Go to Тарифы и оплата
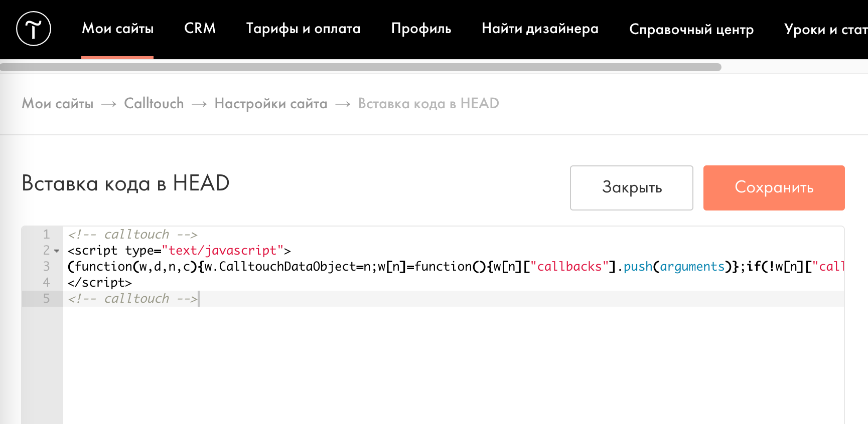Image resolution: width=868 pixels, height=424 pixels. click(x=303, y=29)
